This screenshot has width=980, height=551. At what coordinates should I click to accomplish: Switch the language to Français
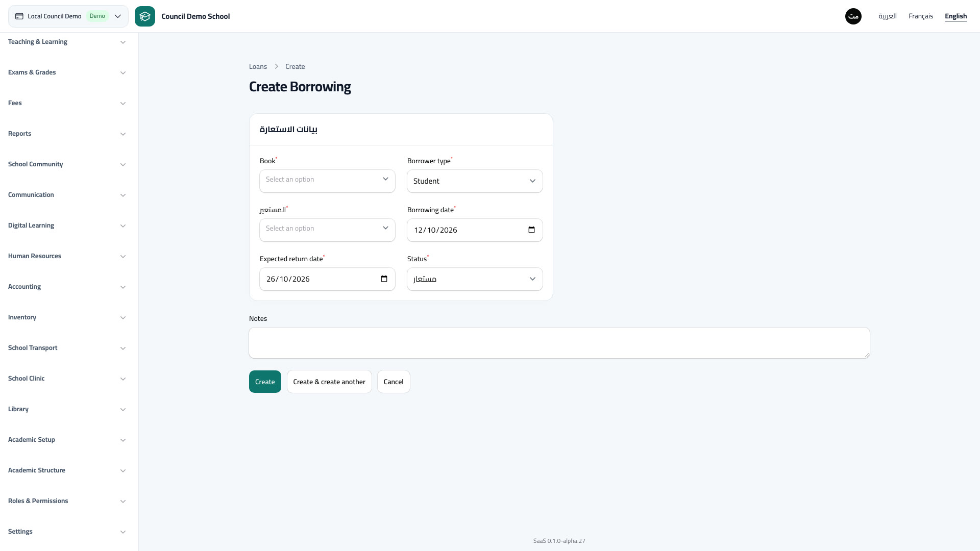[x=921, y=16]
